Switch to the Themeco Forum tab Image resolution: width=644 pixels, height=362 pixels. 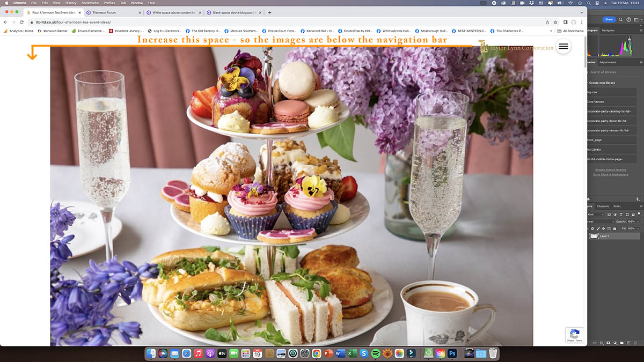pyautogui.click(x=114, y=12)
